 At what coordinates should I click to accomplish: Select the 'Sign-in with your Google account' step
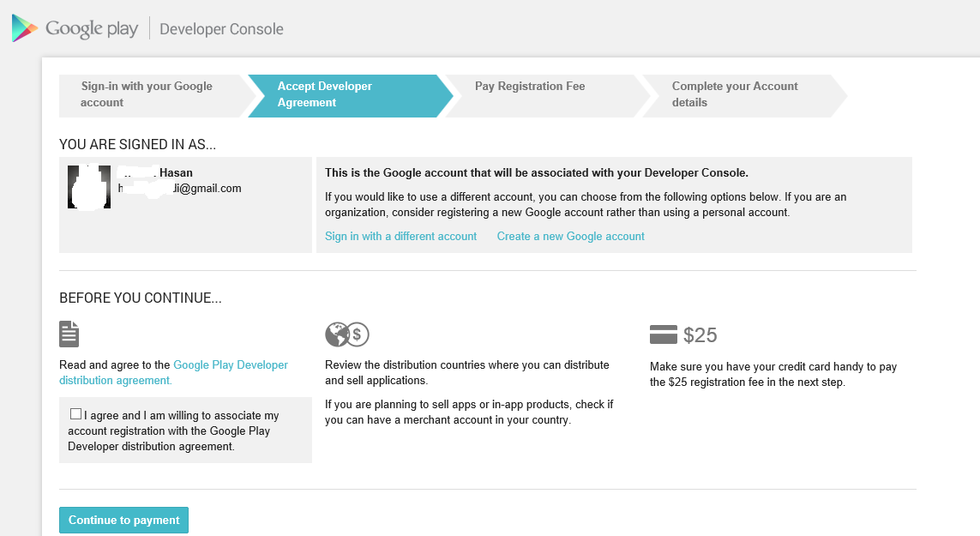pyautogui.click(x=146, y=94)
